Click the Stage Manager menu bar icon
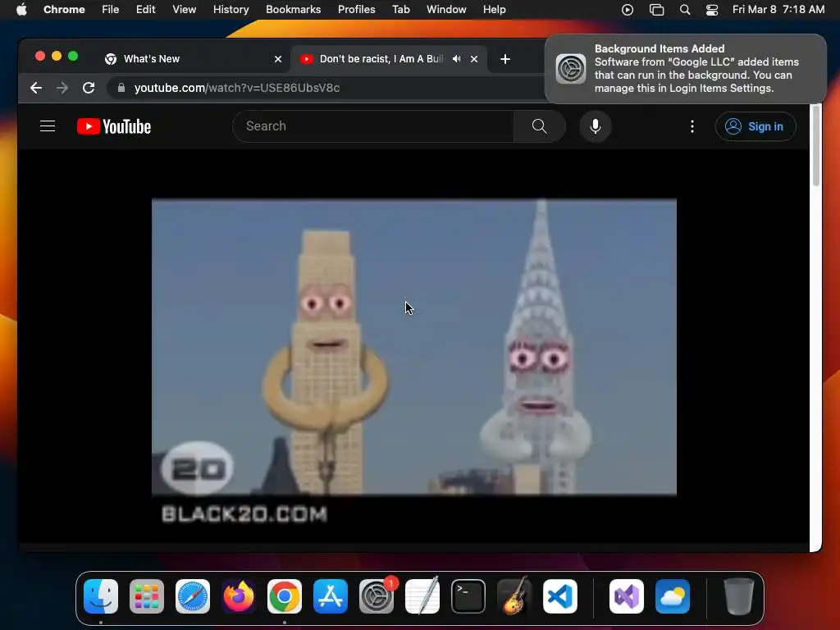The height and width of the screenshot is (630, 840). pyautogui.click(x=656, y=10)
